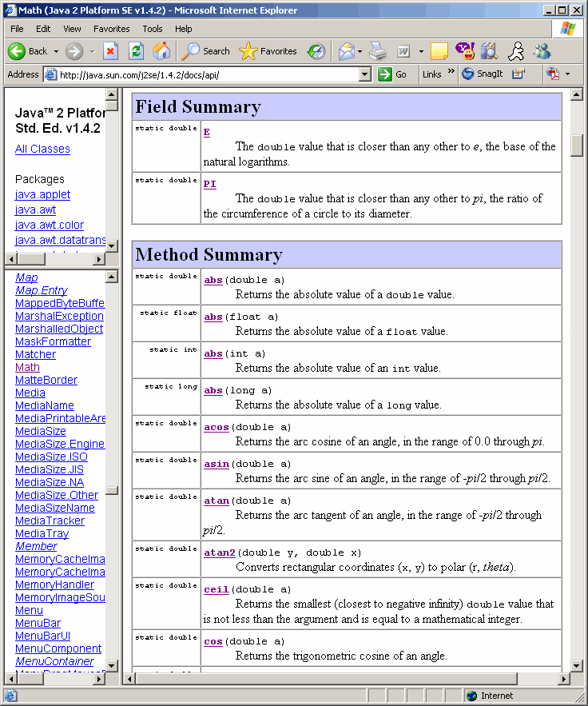Click the yellow note Discuss icon
Image resolution: width=588 pixels, height=706 pixels.
439,51
